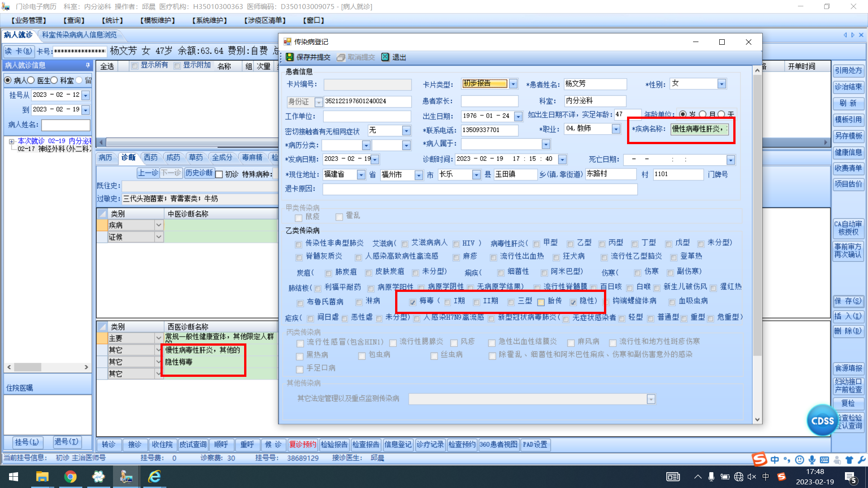
Task: Click the 刷新 button on right panel
Action: pyautogui.click(x=848, y=103)
